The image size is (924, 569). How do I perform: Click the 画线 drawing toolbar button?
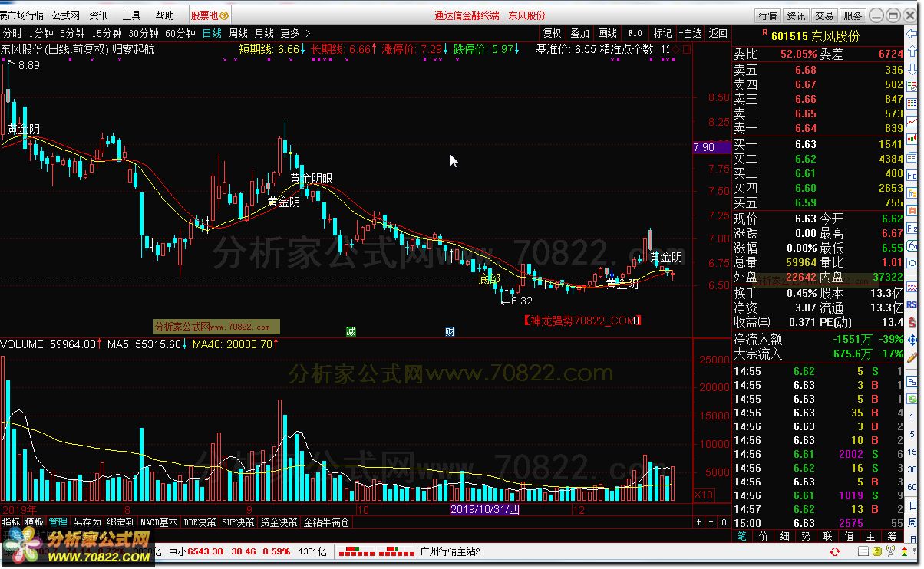(x=607, y=33)
